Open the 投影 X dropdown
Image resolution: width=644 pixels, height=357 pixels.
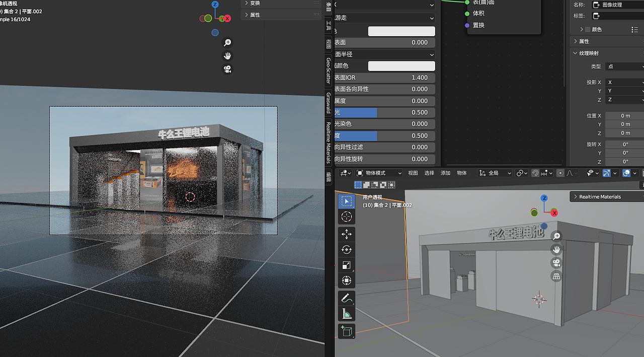pyautogui.click(x=624, y=82)
